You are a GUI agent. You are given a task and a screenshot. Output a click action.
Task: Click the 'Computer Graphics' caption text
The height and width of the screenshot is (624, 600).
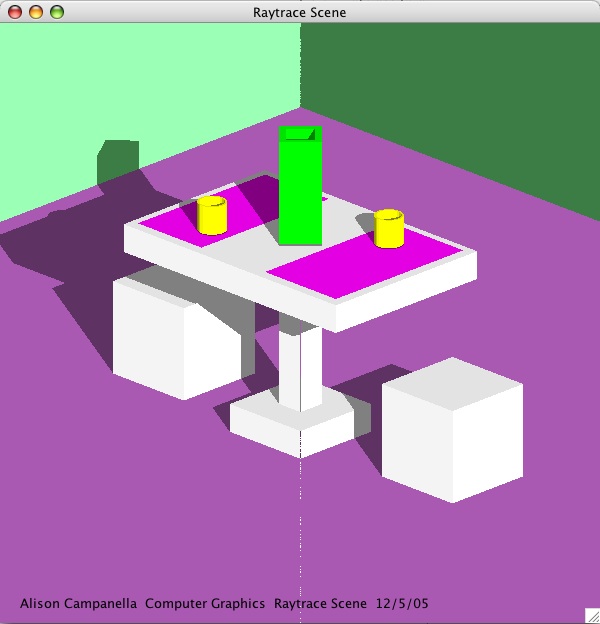tap(205, 603)
